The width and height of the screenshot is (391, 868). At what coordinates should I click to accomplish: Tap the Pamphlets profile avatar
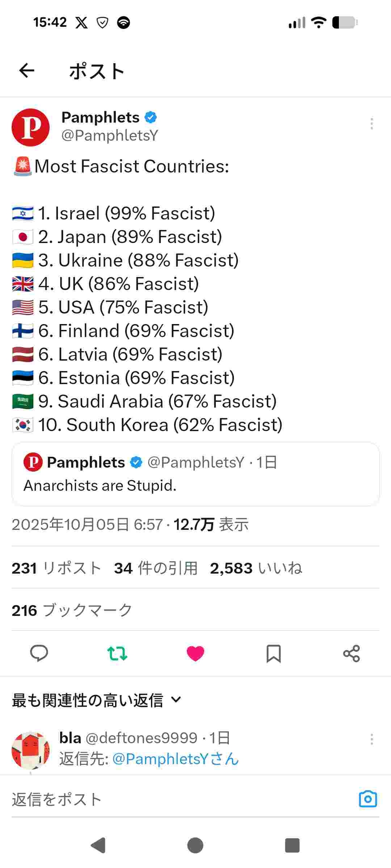tap(31, 127)
